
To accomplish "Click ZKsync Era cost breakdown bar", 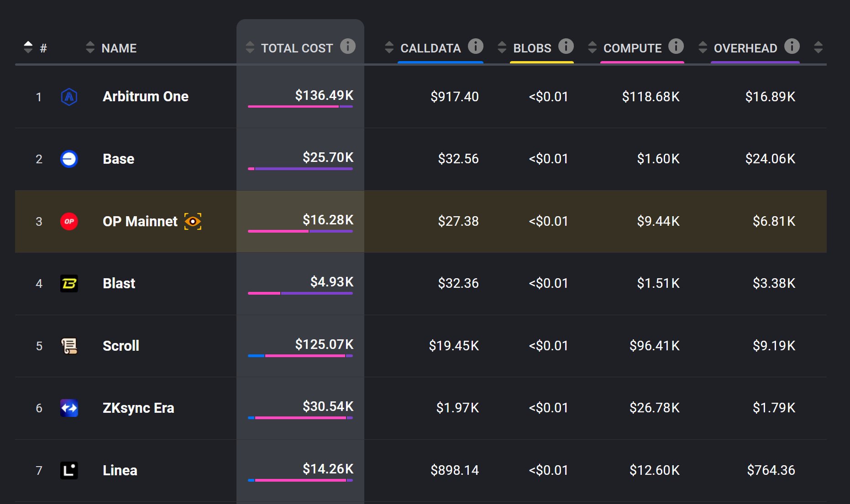I will (300, 418).
